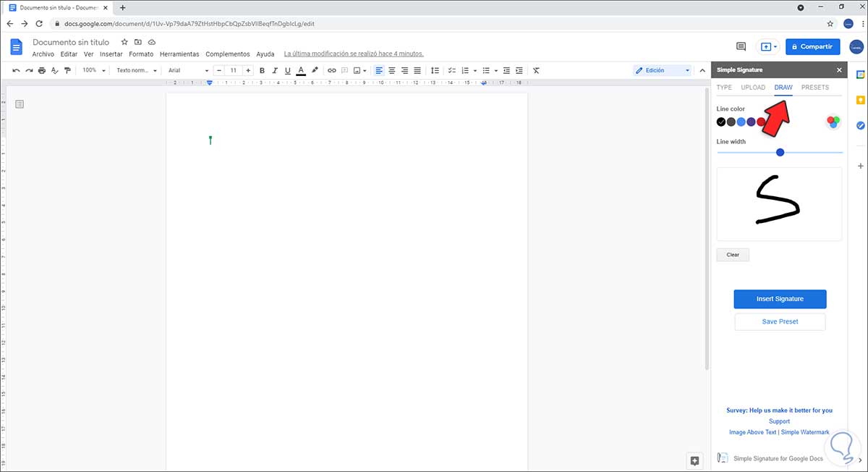This screenshot has height=472, width=868.
Task: Open the Complementos menu
Action: 228,54
